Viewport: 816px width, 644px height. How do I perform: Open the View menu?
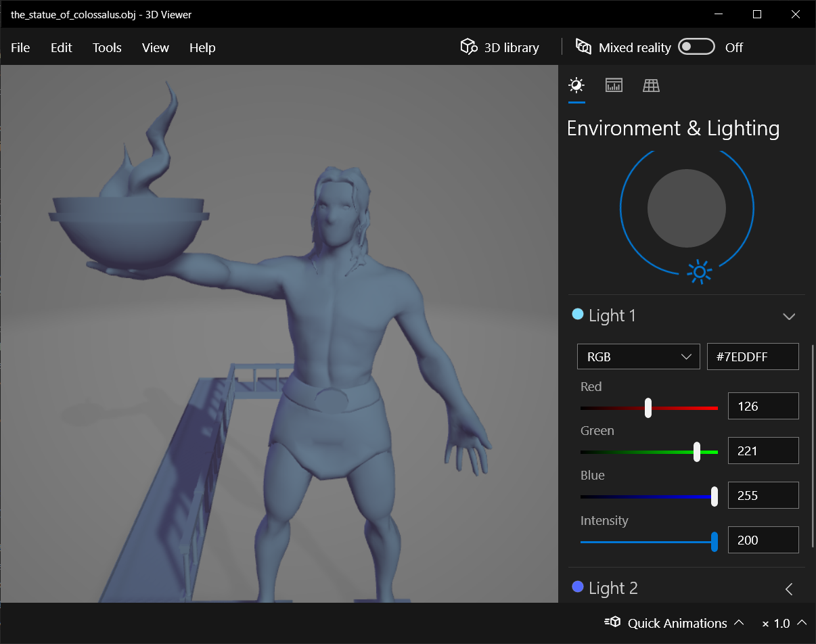pos(155,47)
